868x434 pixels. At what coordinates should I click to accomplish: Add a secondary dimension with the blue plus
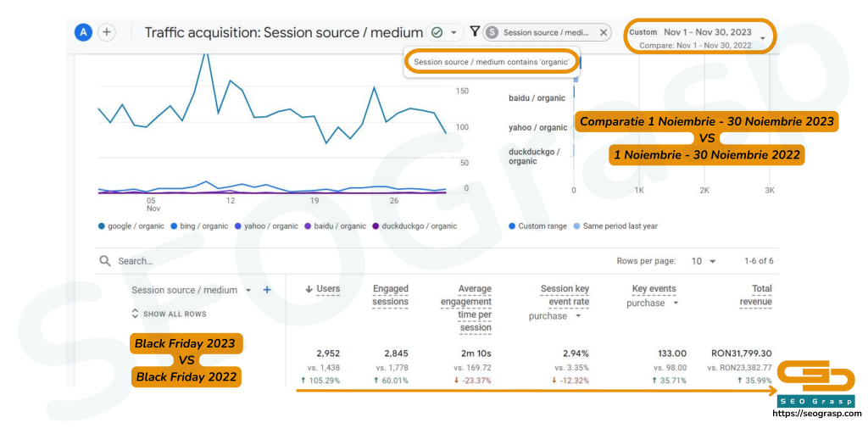(x=267, y=290)
